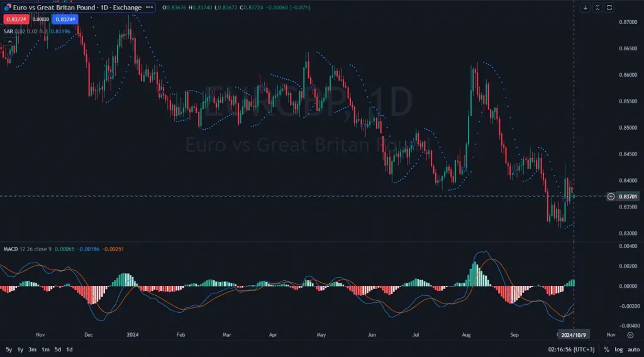This screenshot has width=644, height=357.
Task: Open the three-dots menu beside Exchange
Action: 149,8
